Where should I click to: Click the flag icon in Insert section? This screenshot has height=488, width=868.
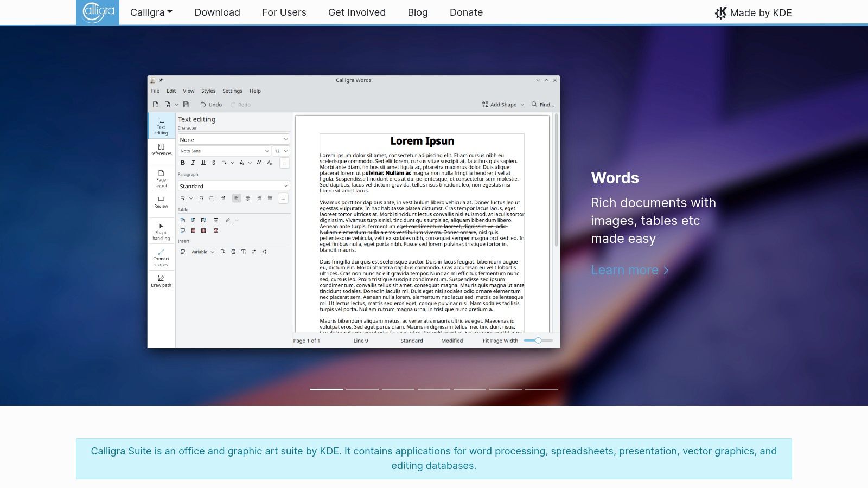(x=222, y=252)
